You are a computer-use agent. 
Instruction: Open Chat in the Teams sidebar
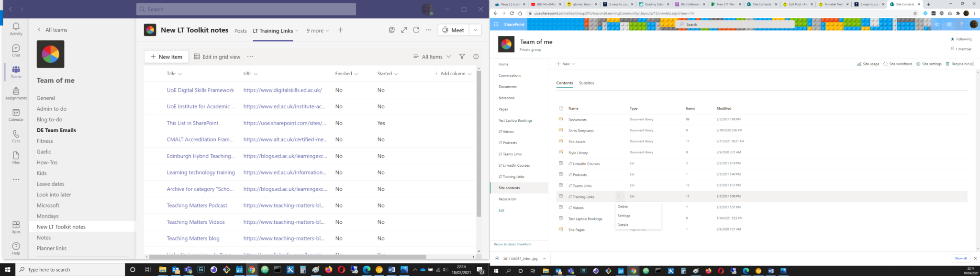(16, 50)
